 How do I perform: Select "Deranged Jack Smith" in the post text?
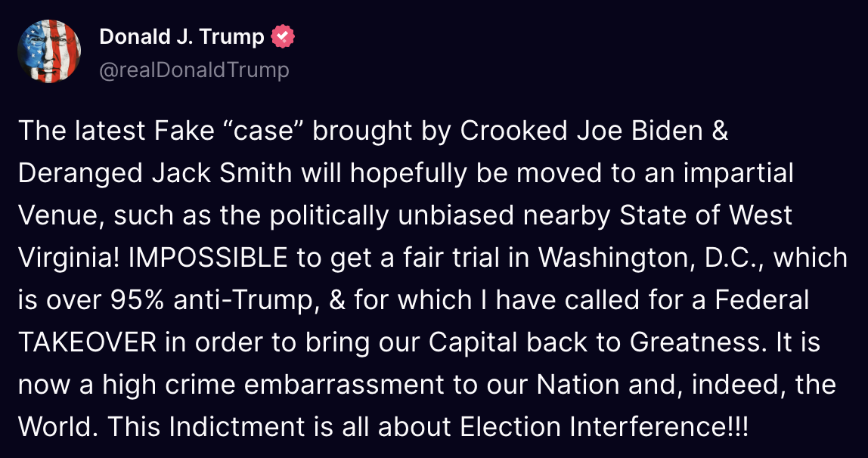[155, 174]
